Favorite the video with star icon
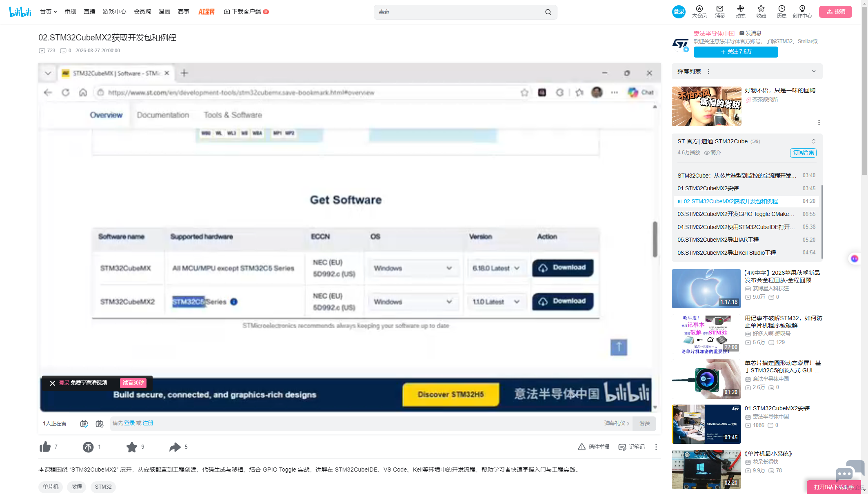 (x=132, y=447)
